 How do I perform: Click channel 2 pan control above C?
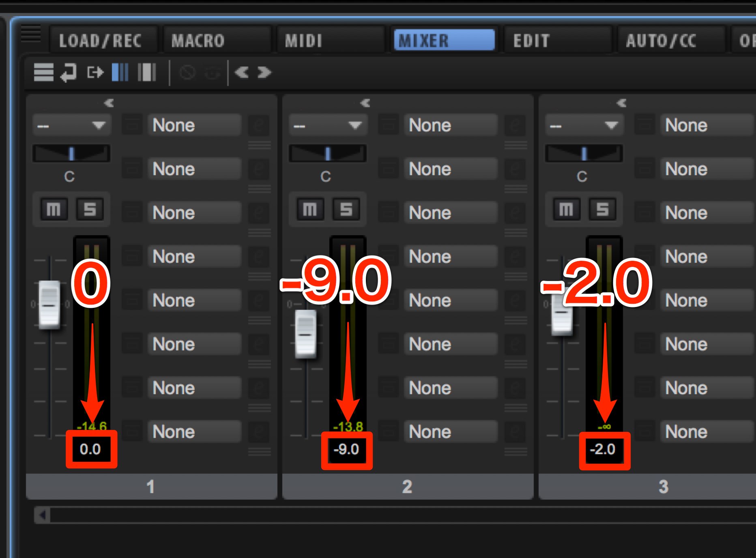click(x=328, y=154)
